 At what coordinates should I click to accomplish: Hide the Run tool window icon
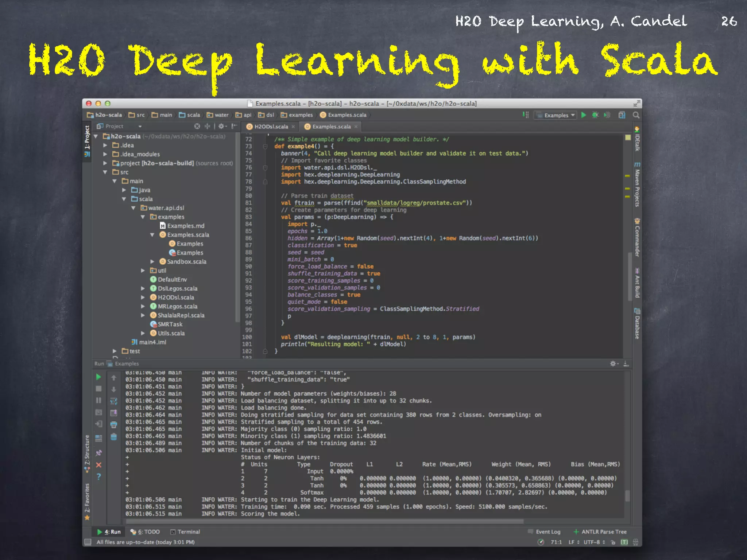pyautogui.click(x=626, y=363)
